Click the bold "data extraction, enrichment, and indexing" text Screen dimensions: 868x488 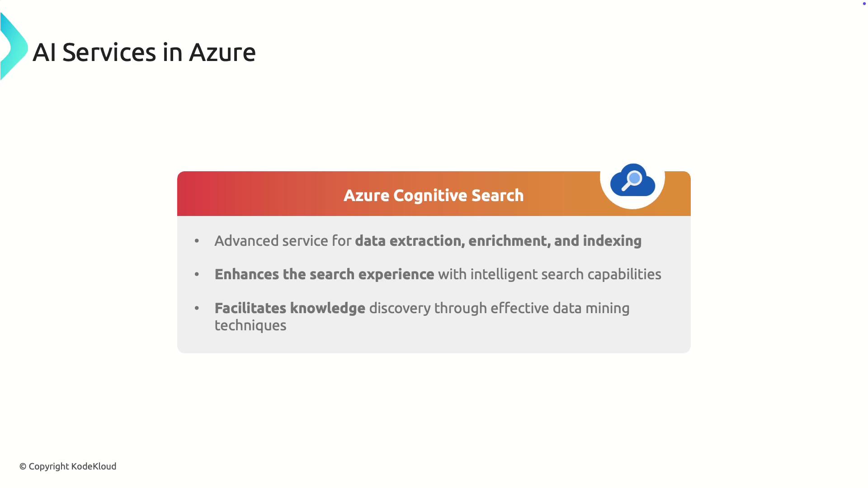coord(498,241)
